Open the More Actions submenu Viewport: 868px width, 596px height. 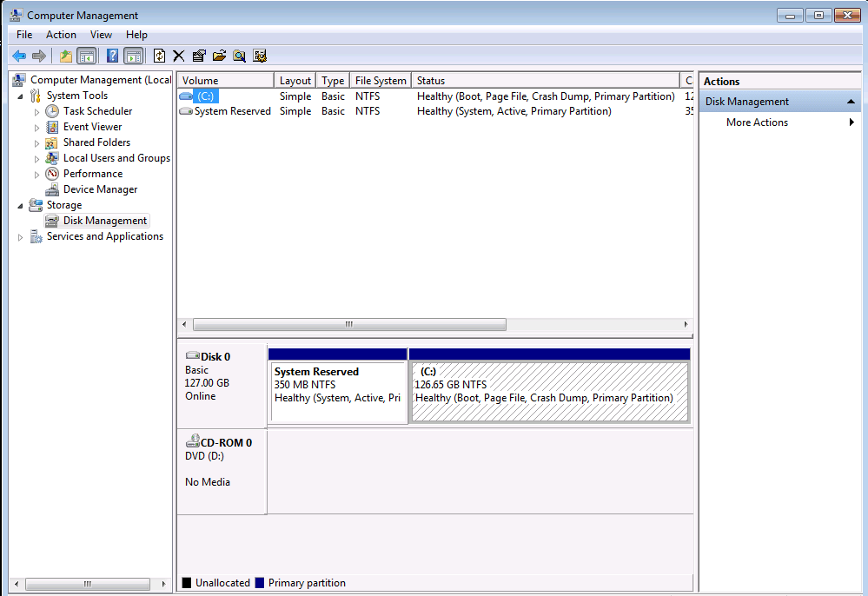pyautogui.click(x=780, y=123)
